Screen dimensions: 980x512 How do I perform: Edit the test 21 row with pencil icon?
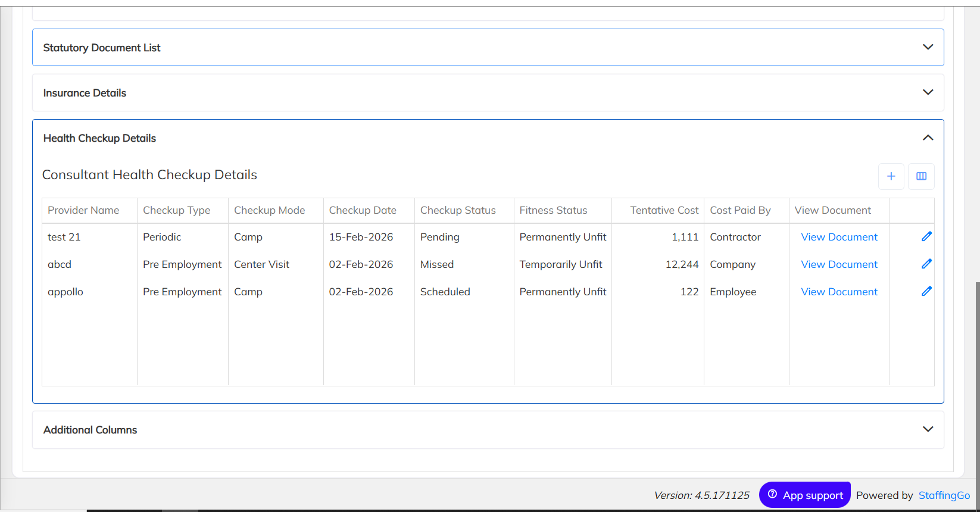pos(926,236)
